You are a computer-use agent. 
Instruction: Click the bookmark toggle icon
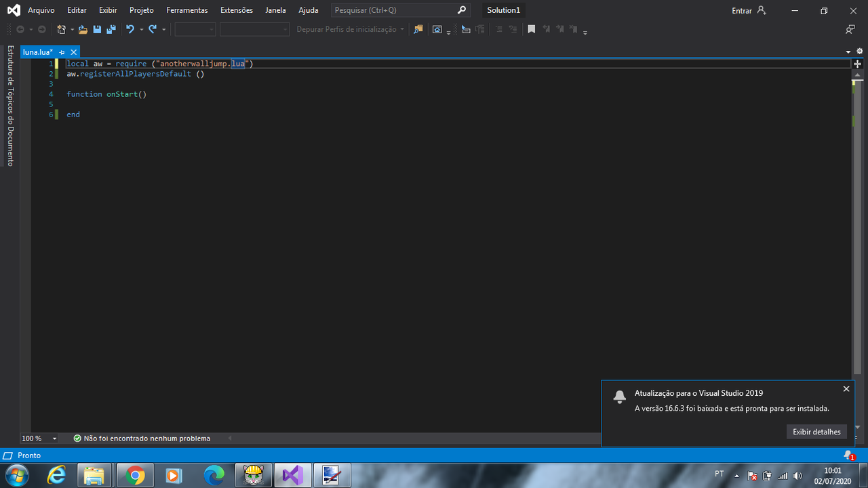point(532,29)
